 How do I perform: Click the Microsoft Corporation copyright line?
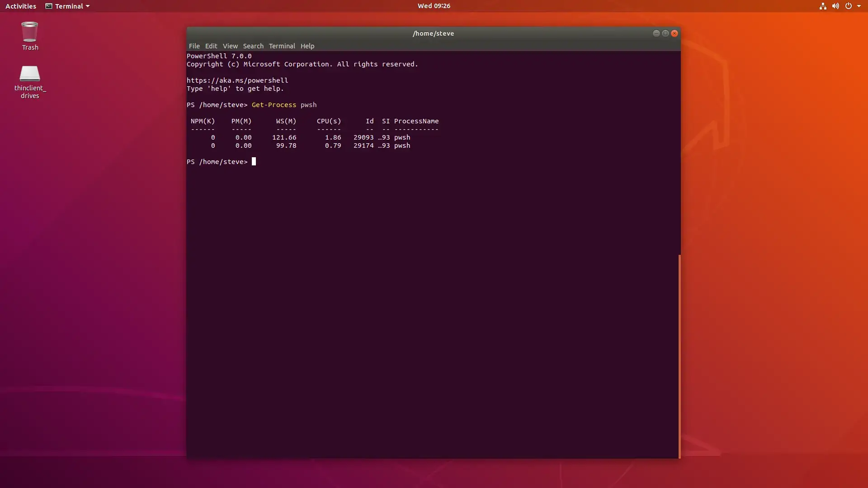tap(302, 64)
